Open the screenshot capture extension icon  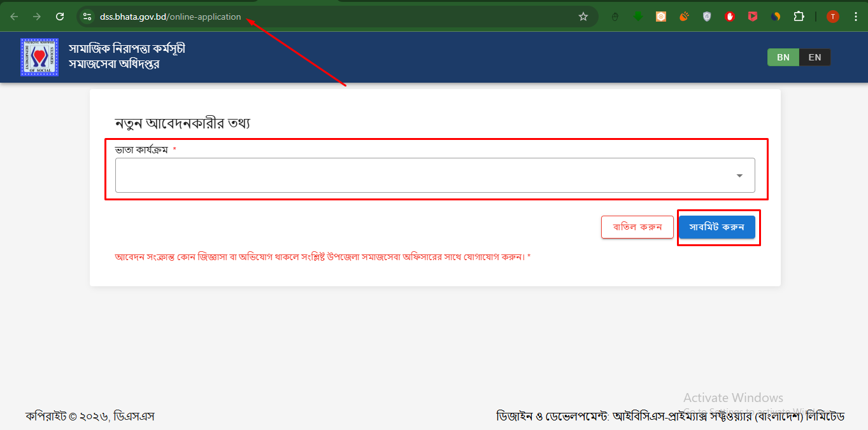(660, 16)
